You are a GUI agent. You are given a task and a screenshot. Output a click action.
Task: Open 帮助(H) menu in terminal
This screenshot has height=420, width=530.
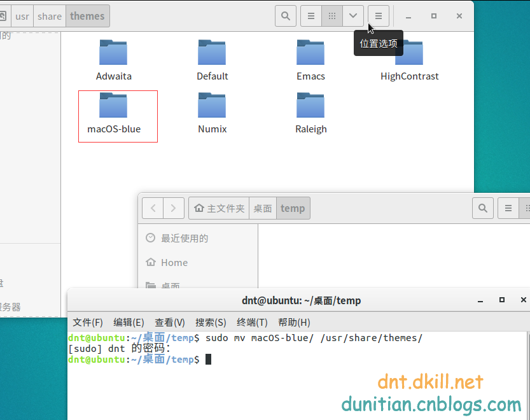point(294,322)
